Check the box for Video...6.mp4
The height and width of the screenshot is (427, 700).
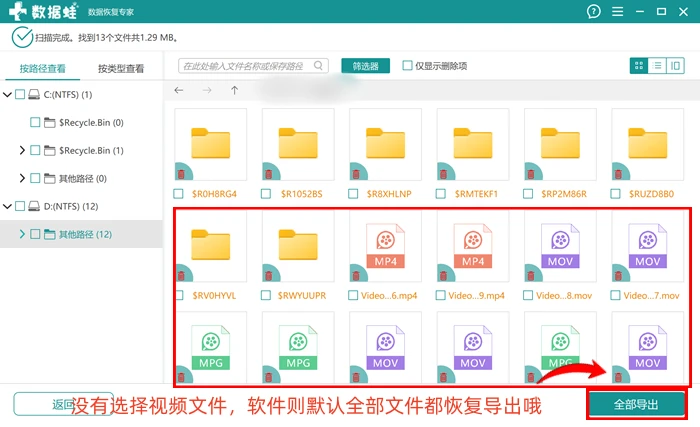353,295
